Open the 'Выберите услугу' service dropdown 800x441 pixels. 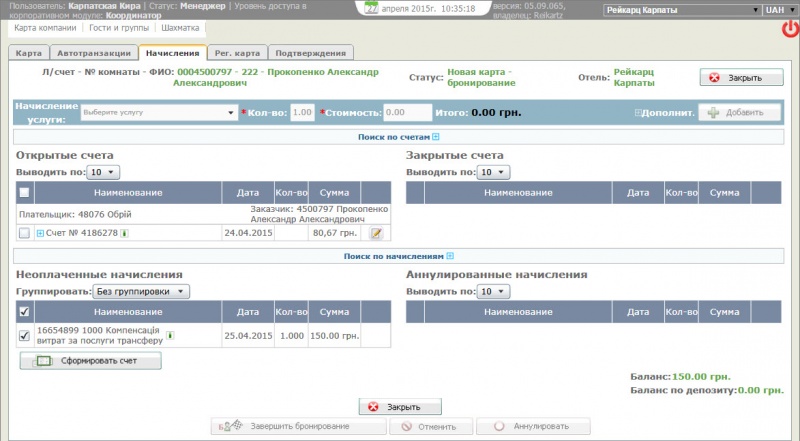[158, 113]
